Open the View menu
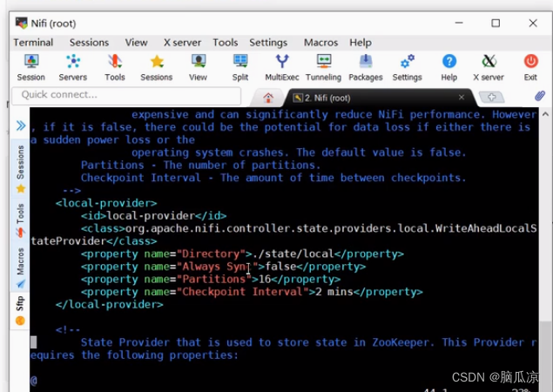This screenshot has height=392, width=553. pyautogui.click(x=136, y=43)
